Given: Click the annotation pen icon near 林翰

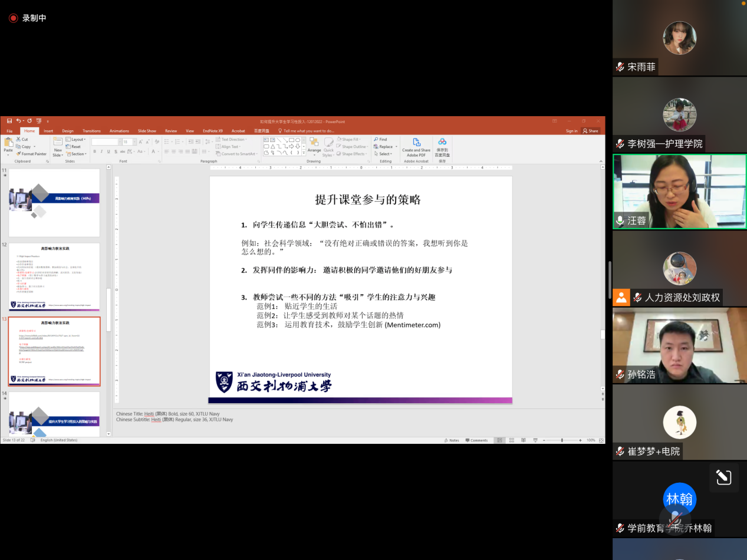Looking at the screenshot, I should [723, 477].
